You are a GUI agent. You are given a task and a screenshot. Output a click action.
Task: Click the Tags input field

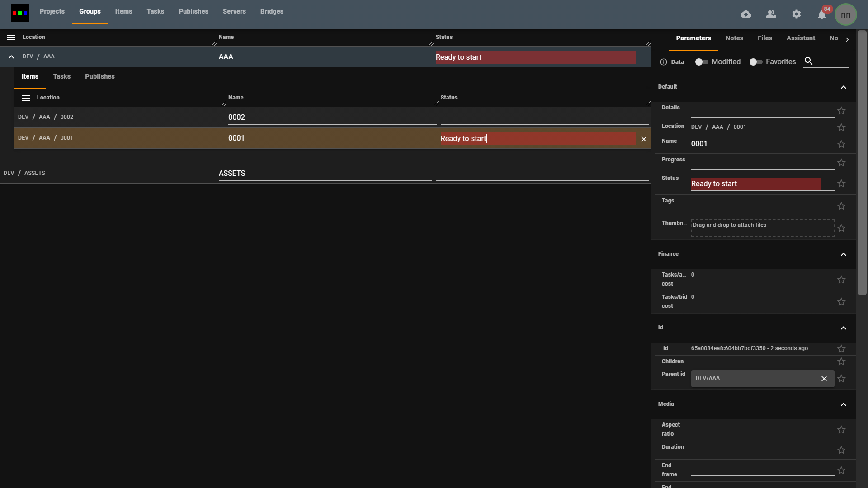[x=762, y=206]
